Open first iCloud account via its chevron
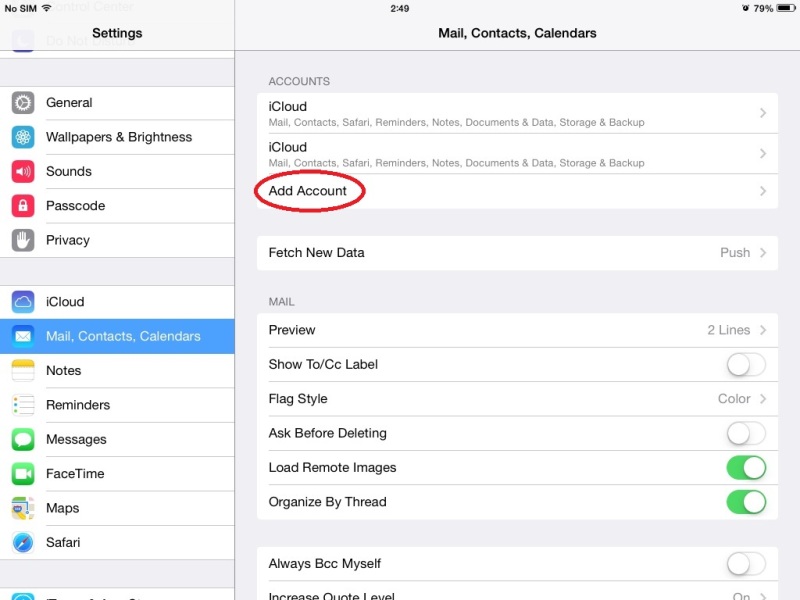Screen dimensions: 800x600 coord(763,113)
